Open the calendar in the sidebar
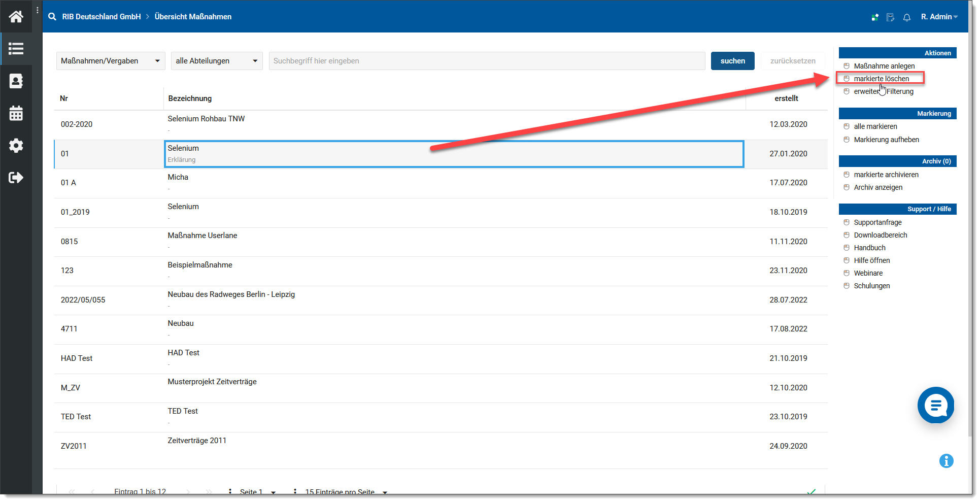 (x=16, y=113)
